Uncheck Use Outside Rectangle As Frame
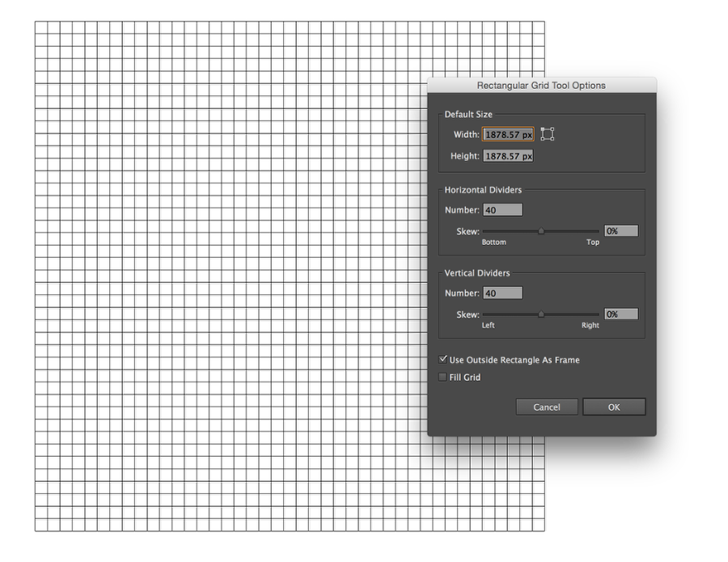This screenshot has width=728, height=562. coord(443,360)
